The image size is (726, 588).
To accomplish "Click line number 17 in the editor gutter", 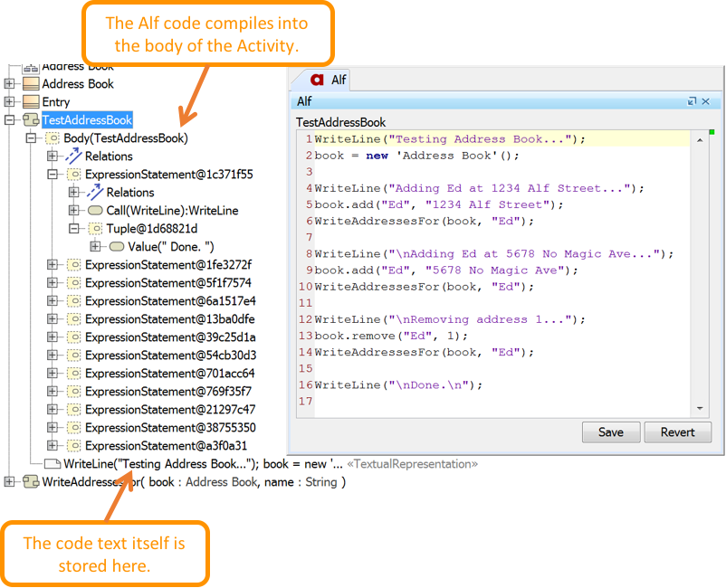I will (306, 401).
